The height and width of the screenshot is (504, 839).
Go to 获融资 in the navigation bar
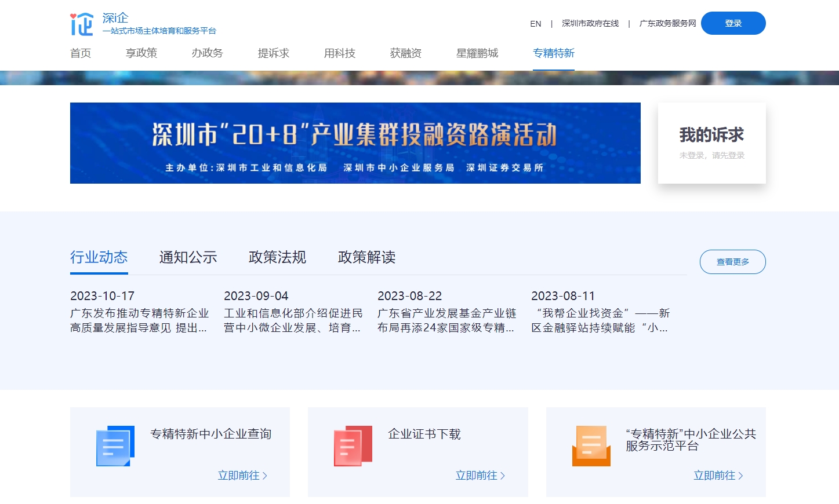[405, 53]
